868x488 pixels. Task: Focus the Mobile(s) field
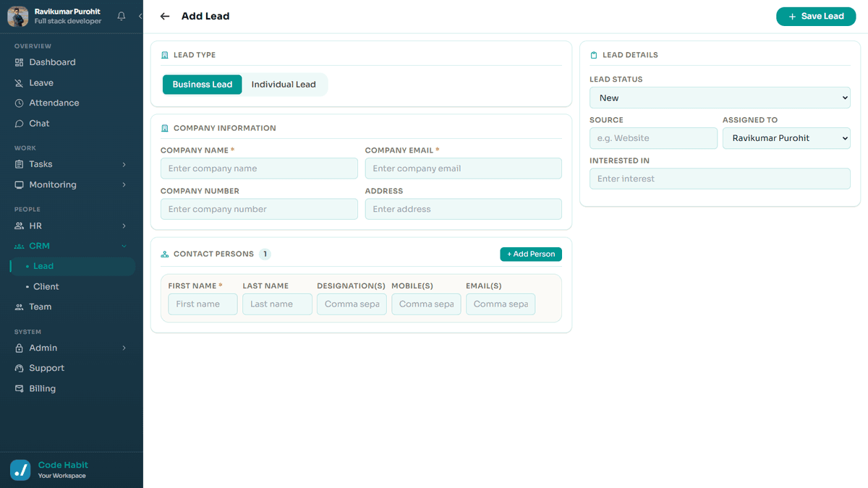tap(426, 304)
